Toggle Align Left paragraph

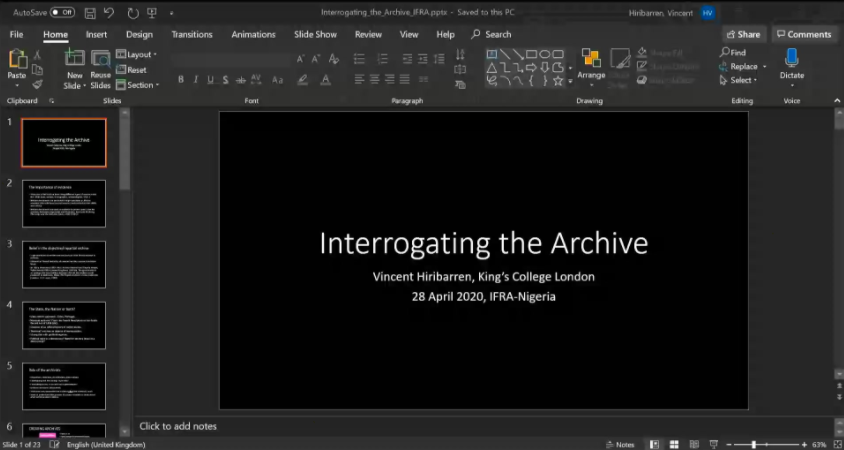pos(359,80)
